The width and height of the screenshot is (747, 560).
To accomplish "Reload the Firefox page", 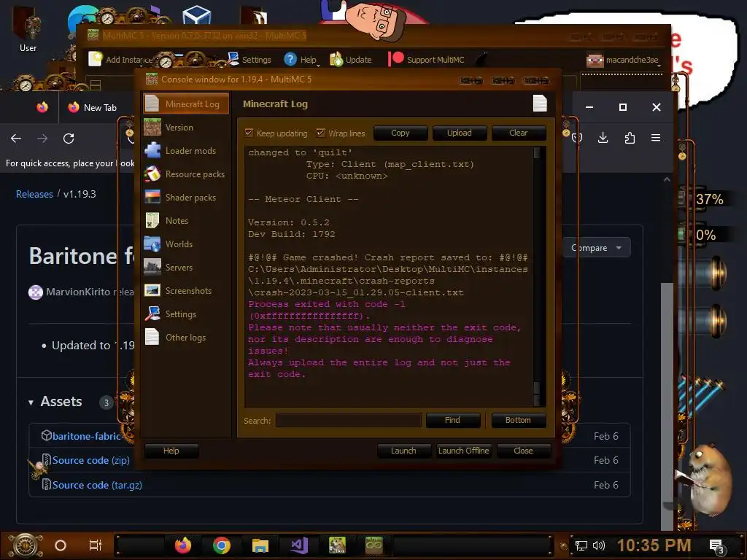I will tap(69, 138).
